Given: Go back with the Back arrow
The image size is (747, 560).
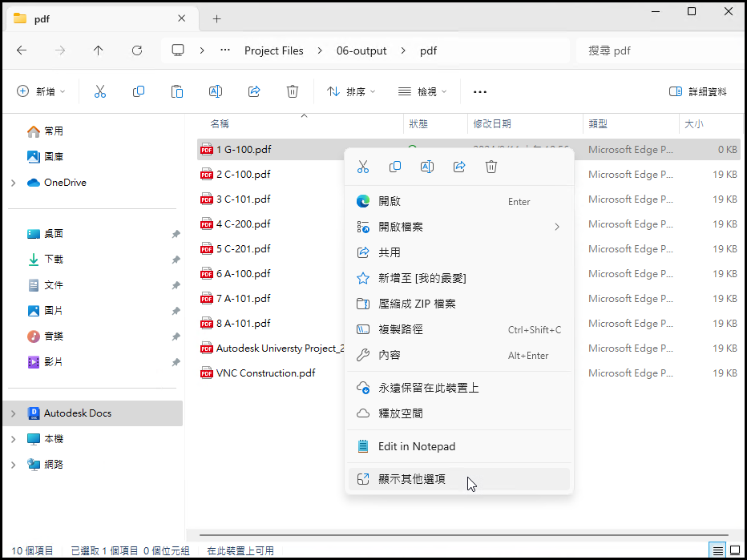Looking at the screenshot, I should (x=22, y=50).
